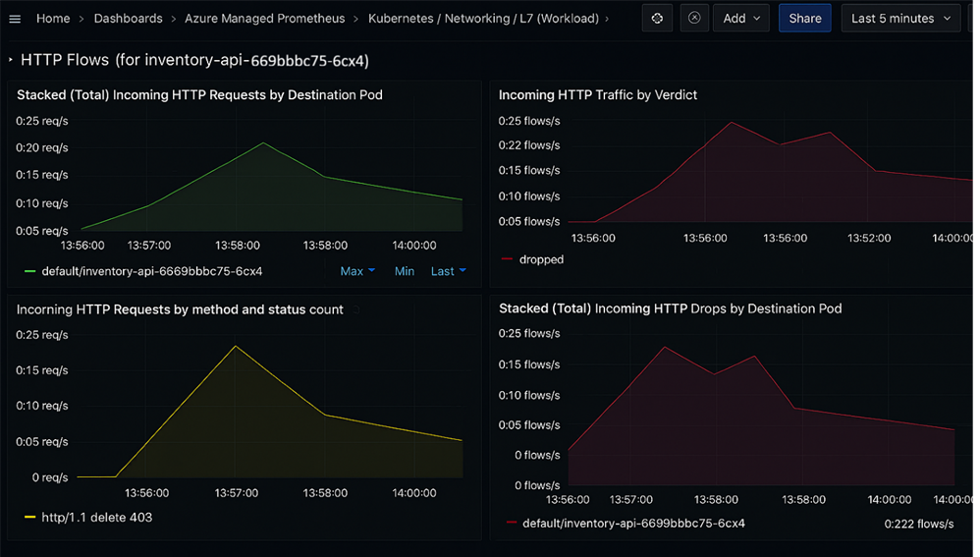Sort legend by Max column
The image size is (980, 557).
(x=356, y=271)
